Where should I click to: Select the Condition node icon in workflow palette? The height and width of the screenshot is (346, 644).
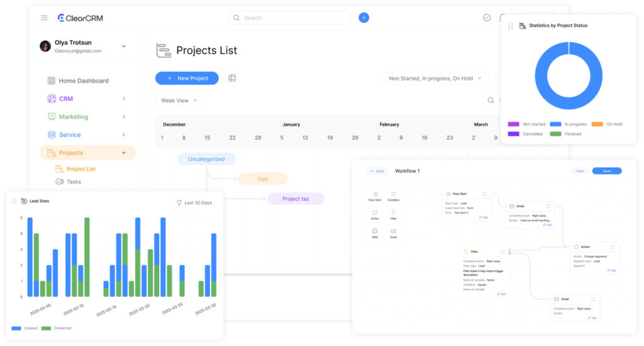tap(393, 196)
